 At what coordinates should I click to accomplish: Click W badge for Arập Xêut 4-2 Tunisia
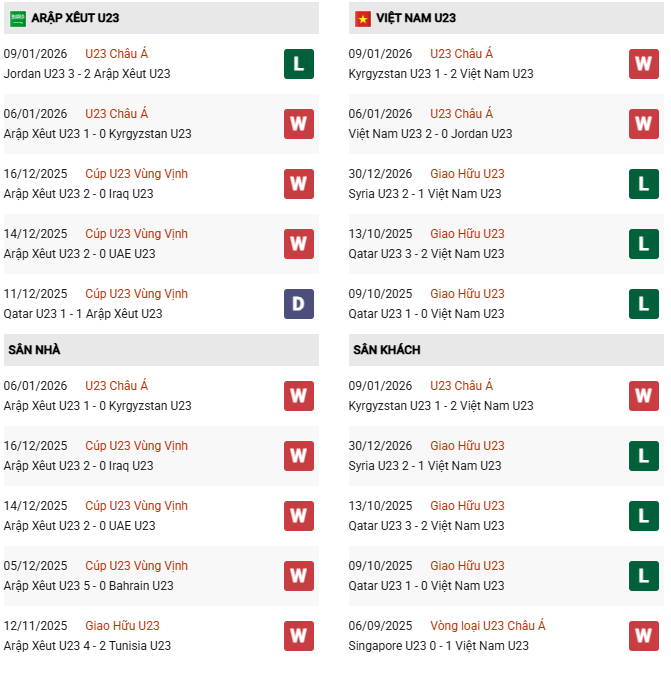[x=298, y=636]
